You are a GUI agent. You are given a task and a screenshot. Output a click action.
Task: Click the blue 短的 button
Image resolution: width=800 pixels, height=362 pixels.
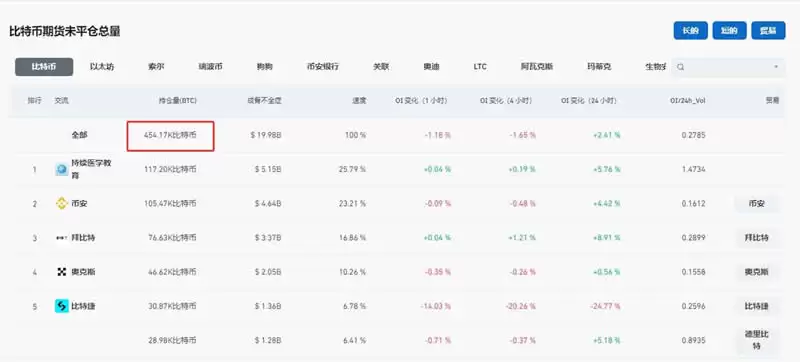pyautogui.click(x=729, y=31)
